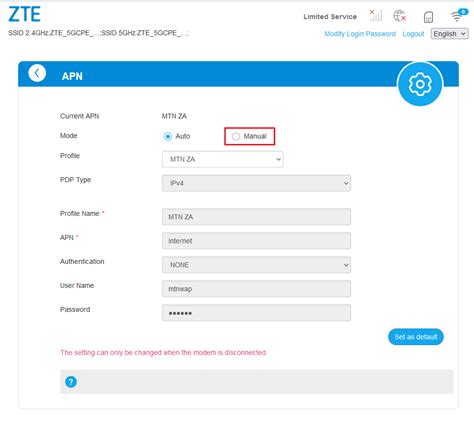Click the blue question mark help icon
474x422 pixels.
point(71,382)
